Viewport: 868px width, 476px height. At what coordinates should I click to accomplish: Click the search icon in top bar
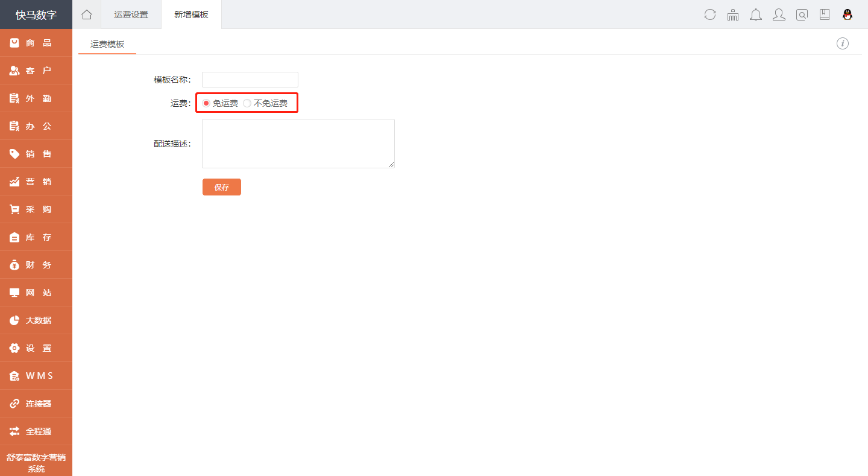click(x=802, y=14)
